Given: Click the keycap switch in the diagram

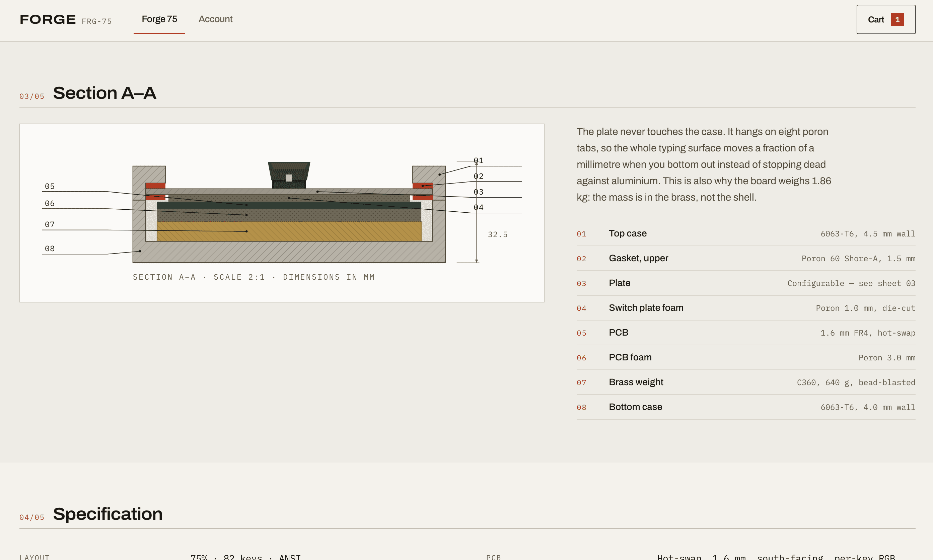Looking at the screenshot, I should click(x=289, y=175).
